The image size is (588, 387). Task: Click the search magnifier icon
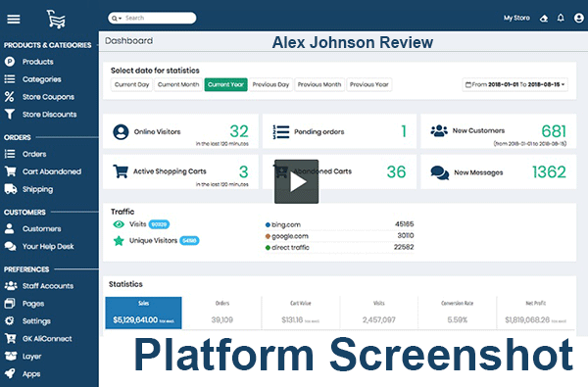[114, 18]
